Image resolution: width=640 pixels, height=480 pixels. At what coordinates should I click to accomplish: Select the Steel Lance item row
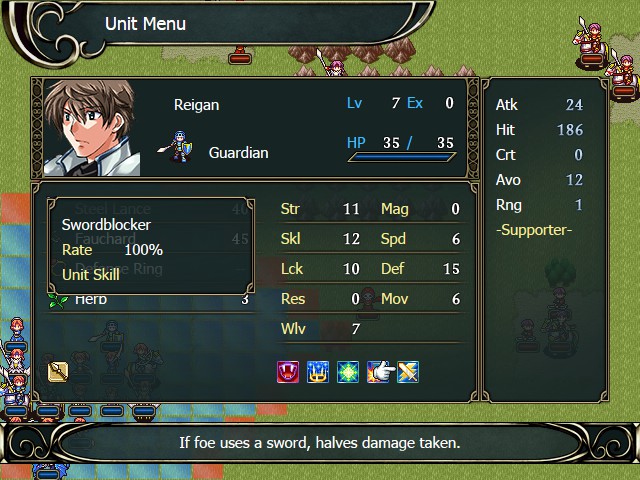149,209
